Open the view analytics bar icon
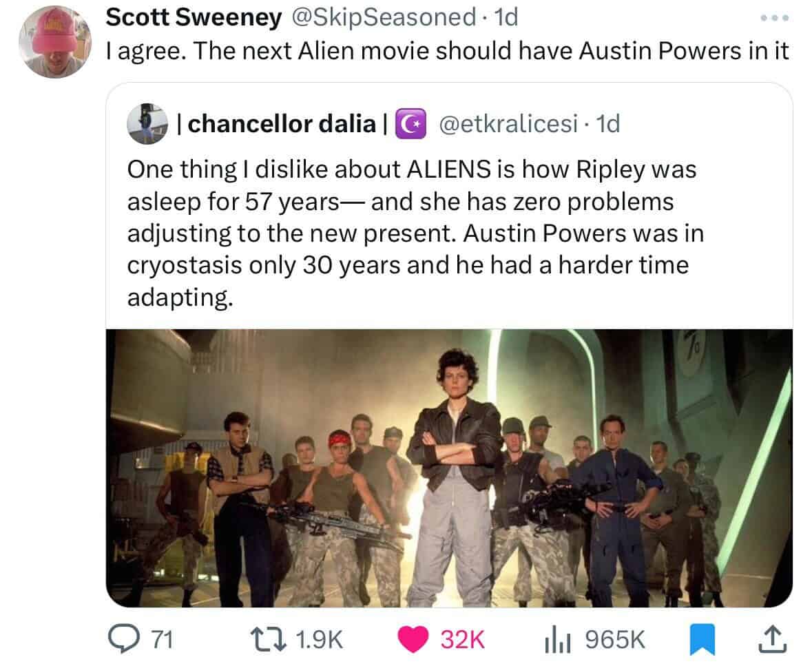 557,640
